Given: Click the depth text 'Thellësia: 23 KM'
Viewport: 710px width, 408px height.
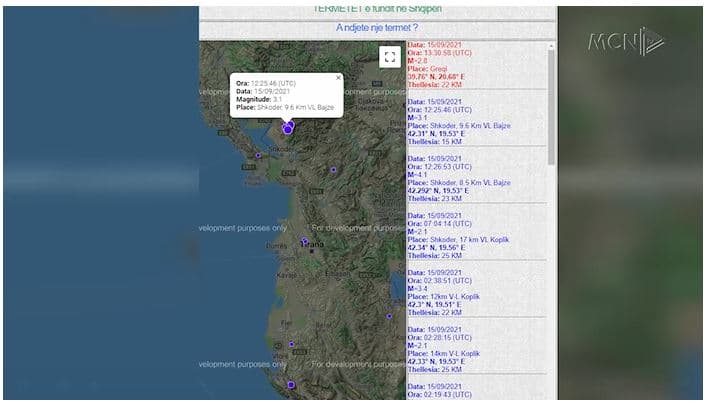Looking at the screenshot, I should click(435, 199).
